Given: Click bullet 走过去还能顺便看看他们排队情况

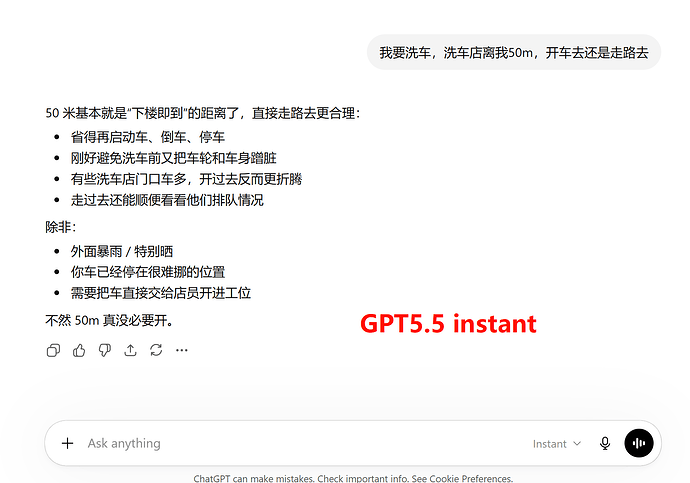Looking at the screenshot, I should click(x=167, y=200).
